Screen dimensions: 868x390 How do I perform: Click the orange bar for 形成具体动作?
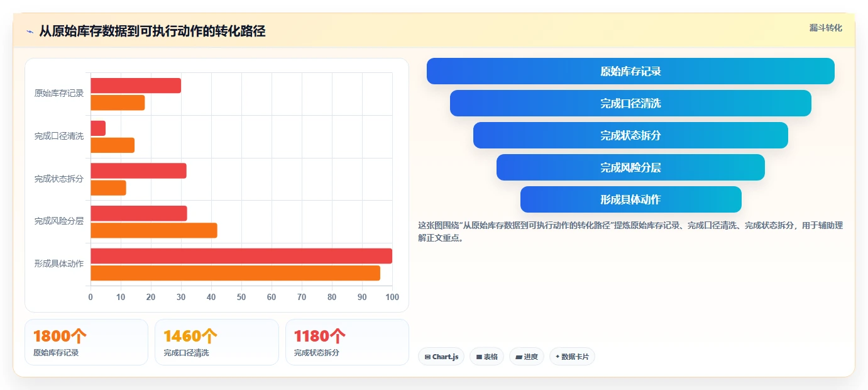(x=235, y=273)
